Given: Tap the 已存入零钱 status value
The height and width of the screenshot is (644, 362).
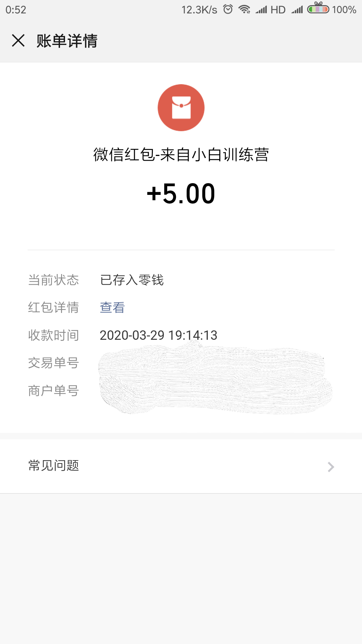Looking at the screenshot, I should point(132,280).
